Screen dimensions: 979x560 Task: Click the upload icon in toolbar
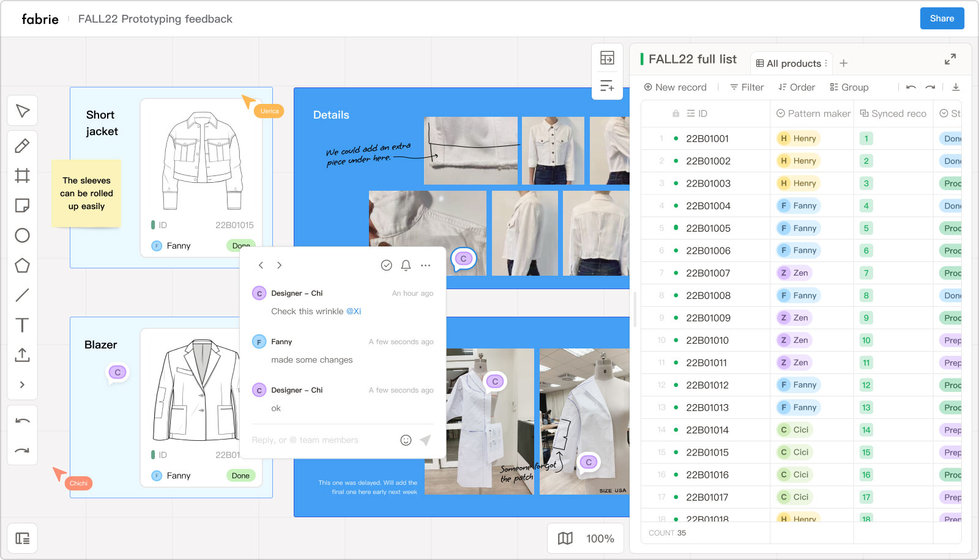(23, 355)
